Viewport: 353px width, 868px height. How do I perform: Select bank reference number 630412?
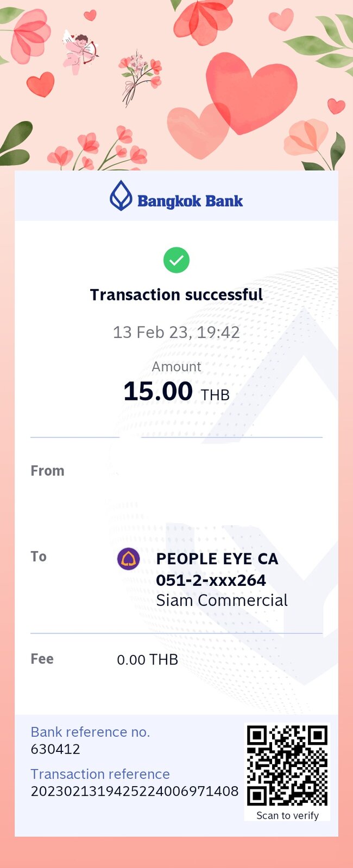pyautogui.click(x=55, y=749)
